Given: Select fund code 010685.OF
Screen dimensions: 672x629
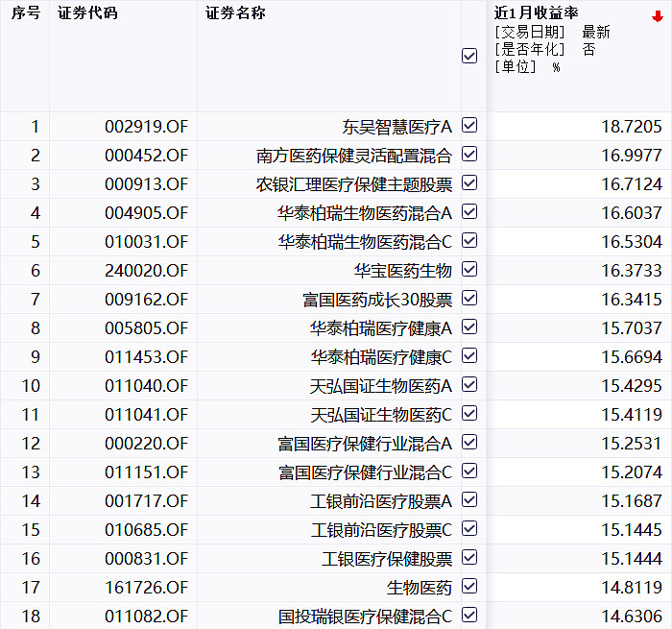Looking at the screenshot, I should pyautogui.click(x=146, y=530).
